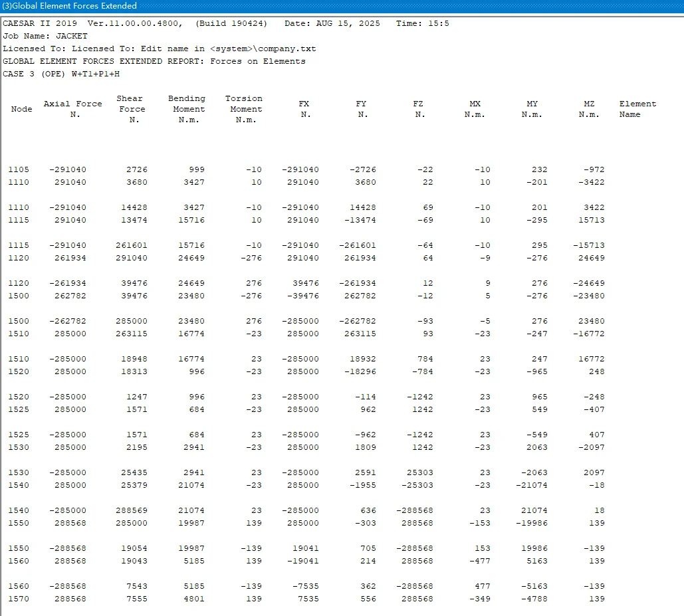Select the CASE 3 (OPE) W+T1+P1+H line
This screenshot has width=684, height=616.
click(x=62, y=74)
